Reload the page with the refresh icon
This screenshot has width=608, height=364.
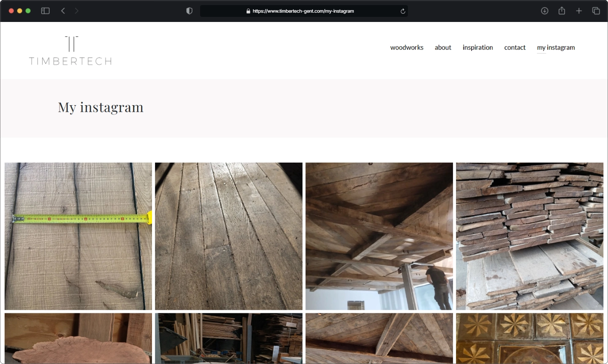tap(403, 11)
